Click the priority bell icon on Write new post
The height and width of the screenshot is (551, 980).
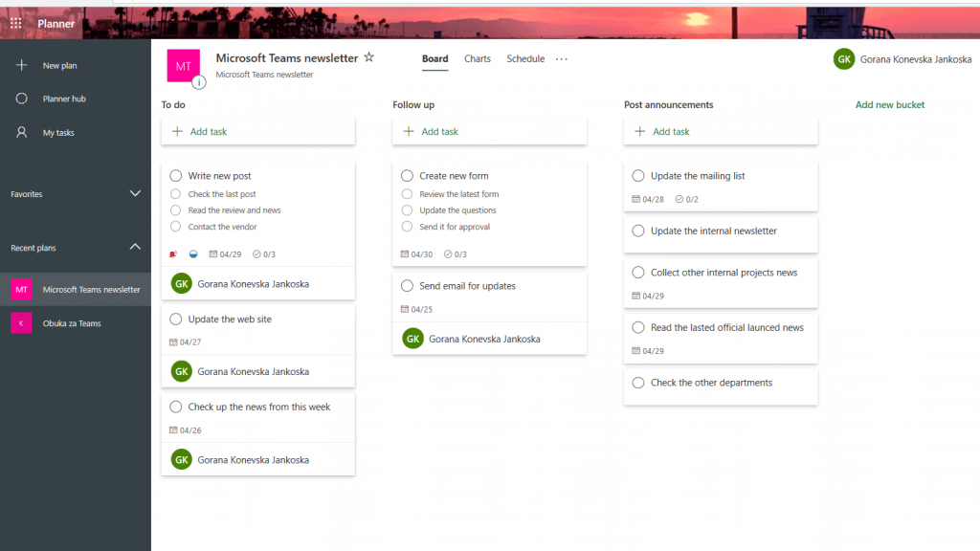coord(173,254)
